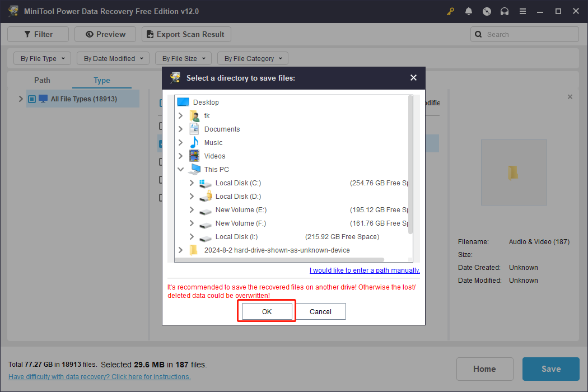Image resolution: width=588 pixels, height=392 pixels.
Task: Select locked Local Disk (D:) icon
Action: pyautogui.click(x=206, y=196)
